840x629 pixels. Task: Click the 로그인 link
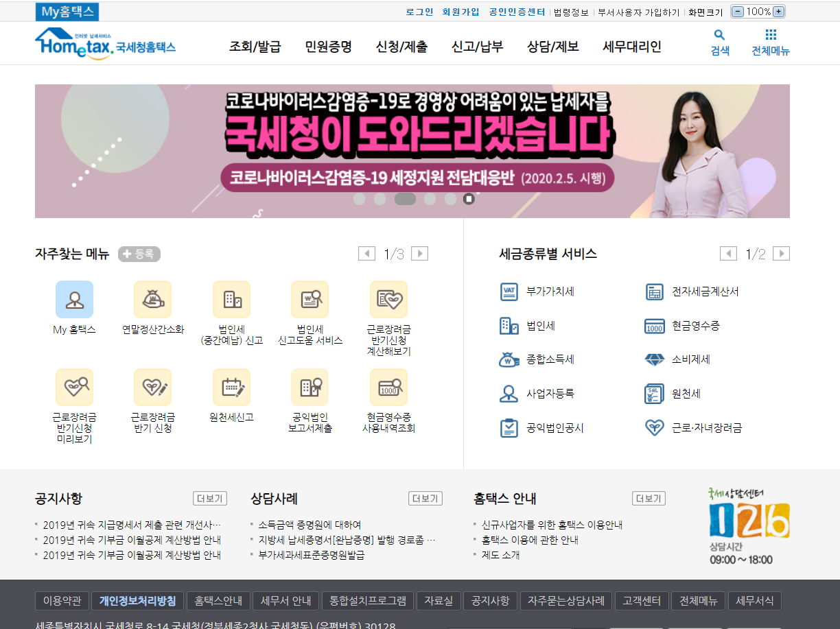(x=419, y=12)
